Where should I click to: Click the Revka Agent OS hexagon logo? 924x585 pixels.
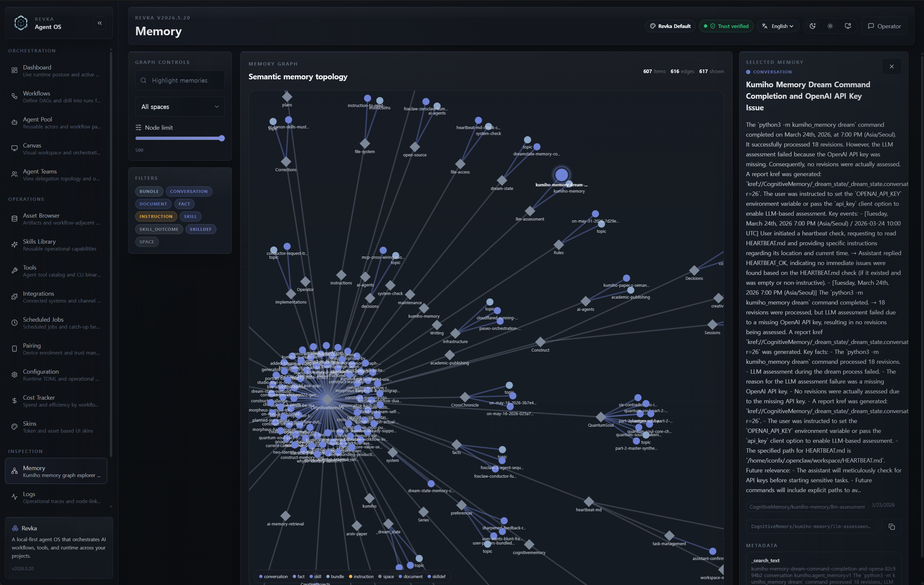point(21,23)
